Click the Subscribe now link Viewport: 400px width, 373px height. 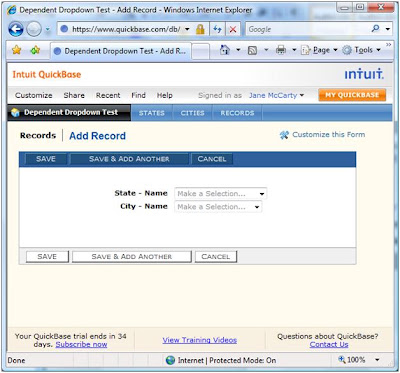(81, 344)
